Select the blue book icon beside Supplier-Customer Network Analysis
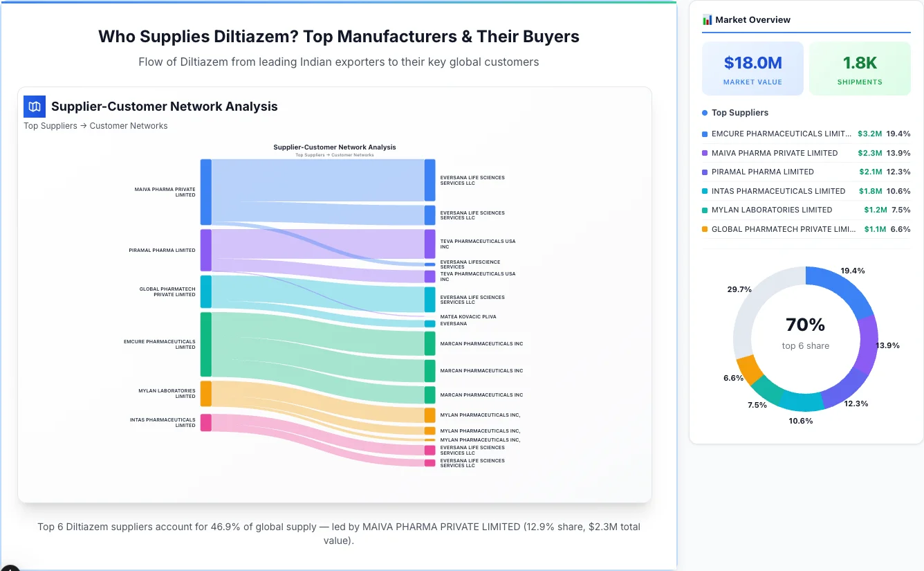 pyautogui.click(x=34, y=107)
